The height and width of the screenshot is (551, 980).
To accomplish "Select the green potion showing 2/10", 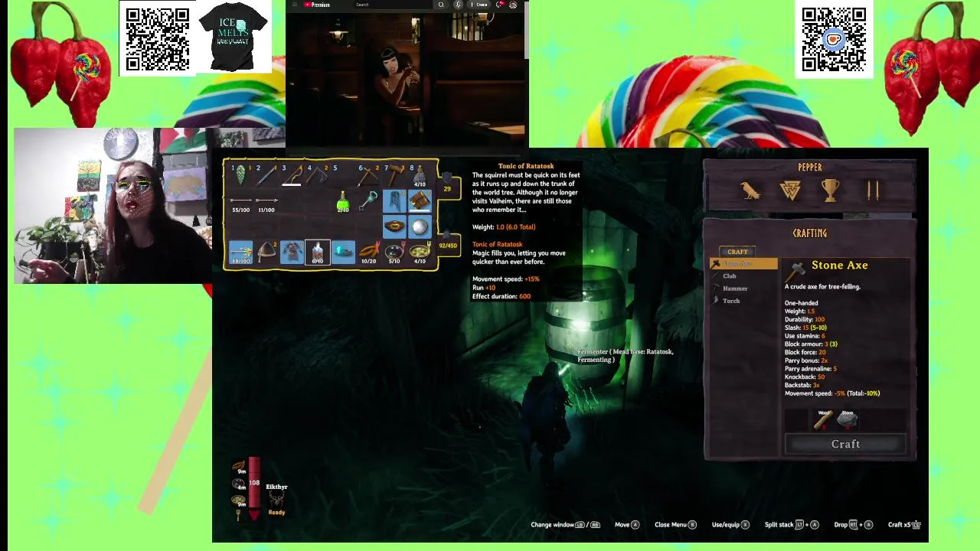I will click(343, 202).
